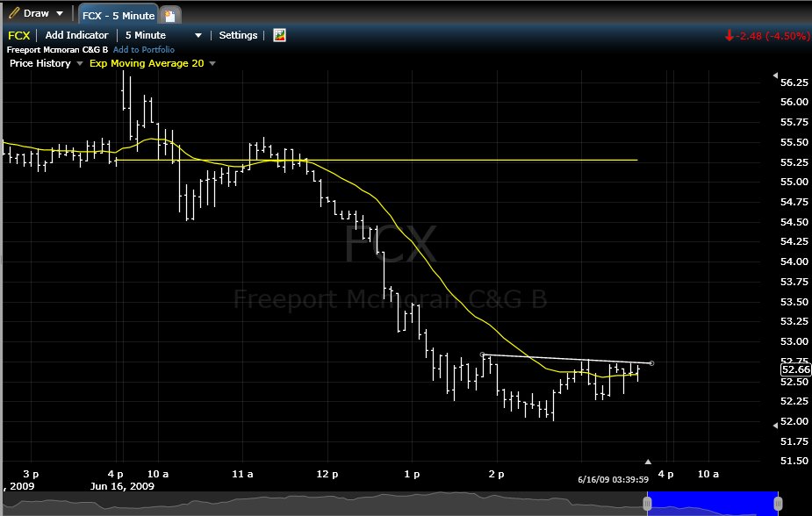Click the 12 p time axis label
The image size is (812, 516).
[327, 474]
